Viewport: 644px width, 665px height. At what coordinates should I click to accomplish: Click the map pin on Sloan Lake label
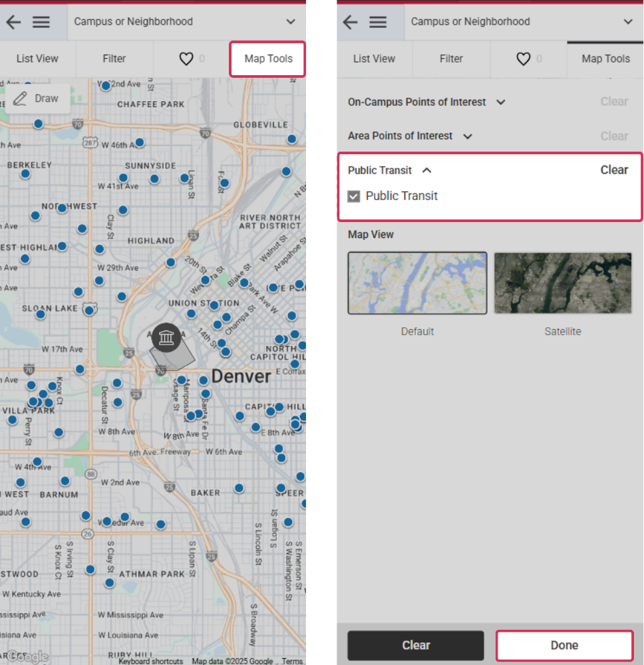click(41, 315)
